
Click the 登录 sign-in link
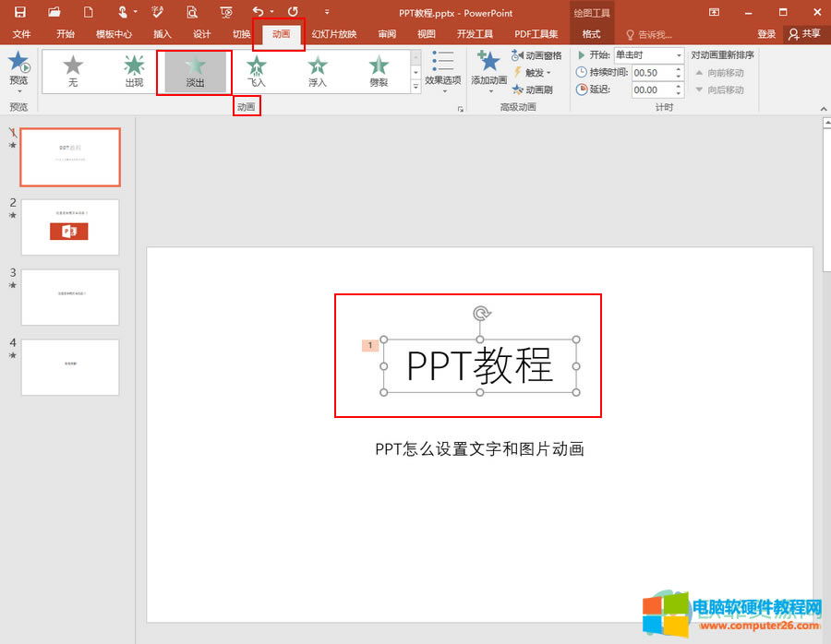coord(766,34)
